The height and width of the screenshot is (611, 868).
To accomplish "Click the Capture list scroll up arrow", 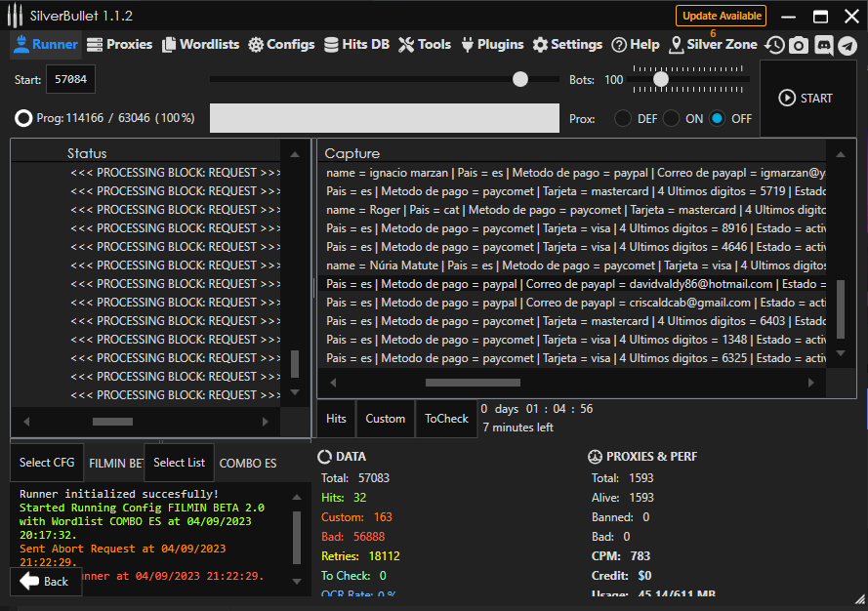I will (841, 154).
